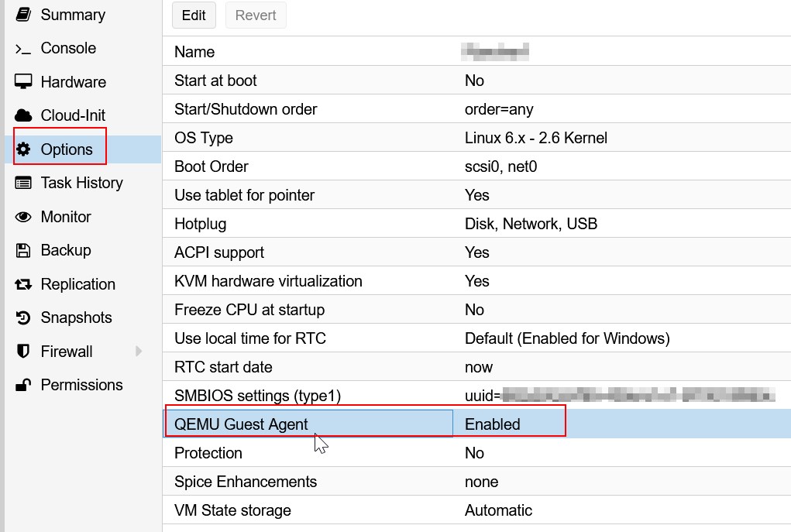Select the Firewall shield icon
791x532 pixels.
click(x=23, y=351)
